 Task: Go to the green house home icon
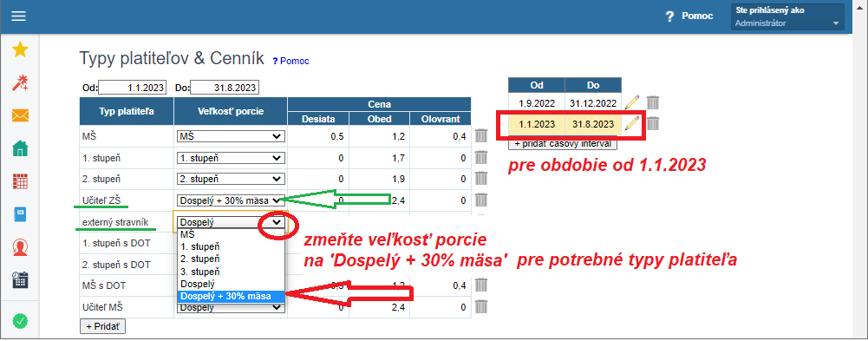click(21, 148)
